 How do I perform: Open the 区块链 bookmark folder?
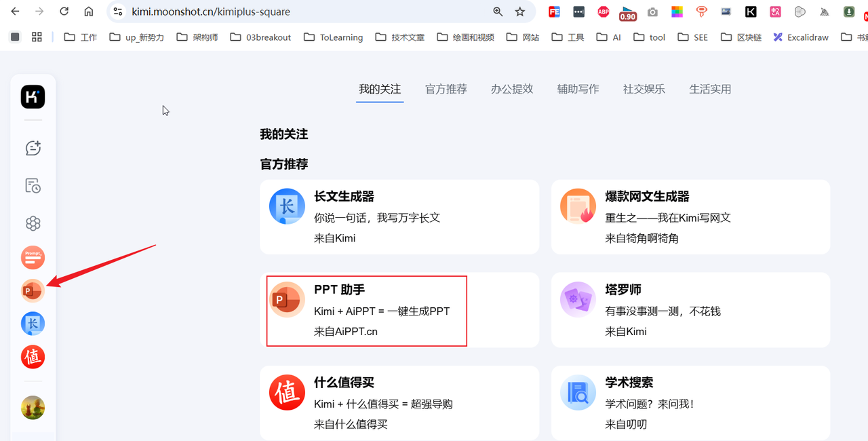click(x=741, y=37)
